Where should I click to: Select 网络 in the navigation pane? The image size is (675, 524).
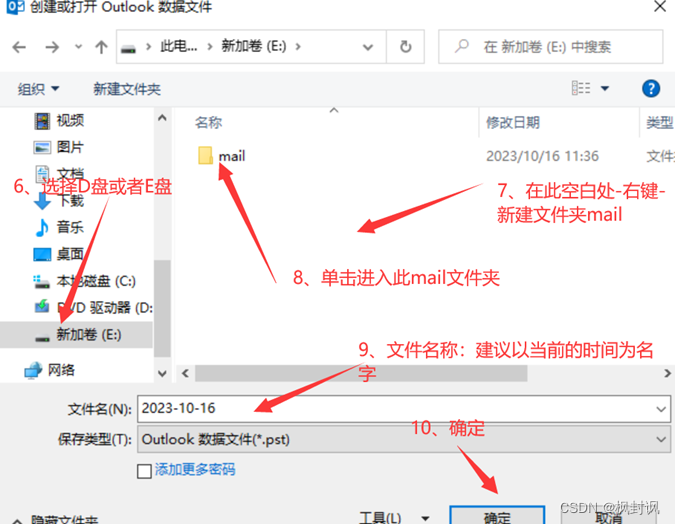[61, 370]
